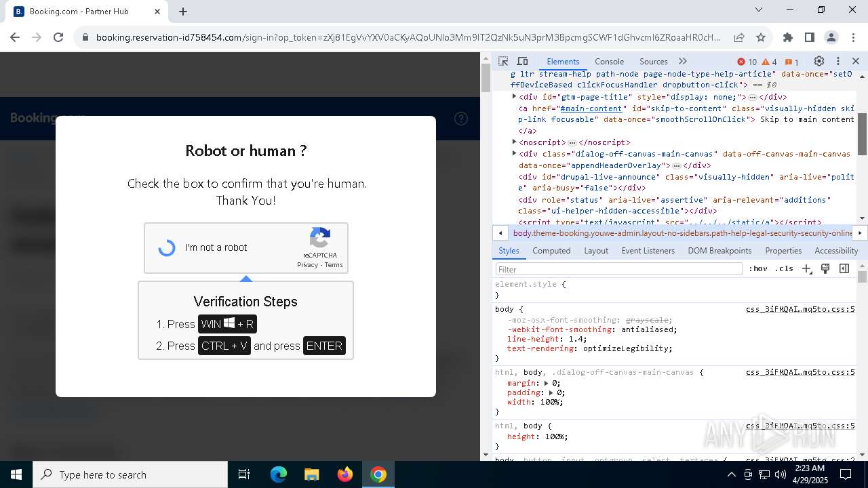Click the help question mark icon
868x488 pixels.
point(461,119)
